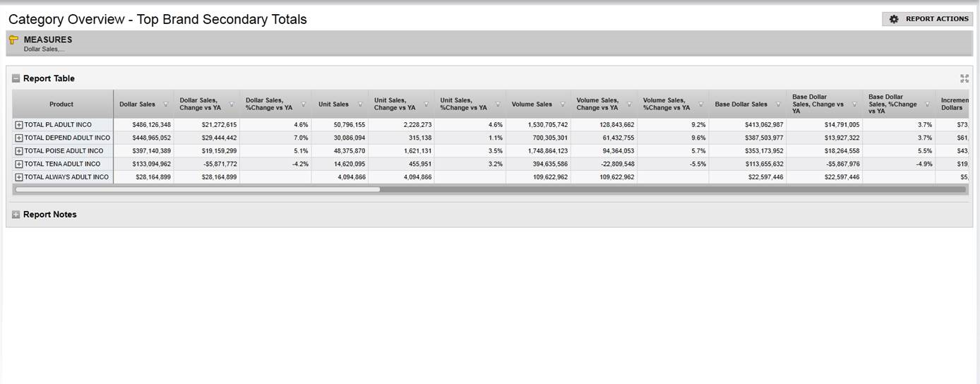This screenshot has width=980, height=384.
Task: Maximize report table with fullscreen icon
Action: [964, 78]
